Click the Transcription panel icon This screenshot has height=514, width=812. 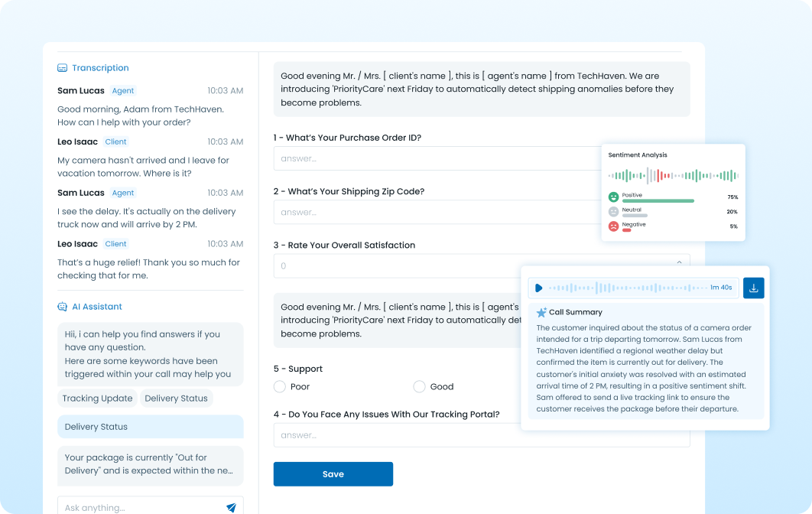(63, 68)
